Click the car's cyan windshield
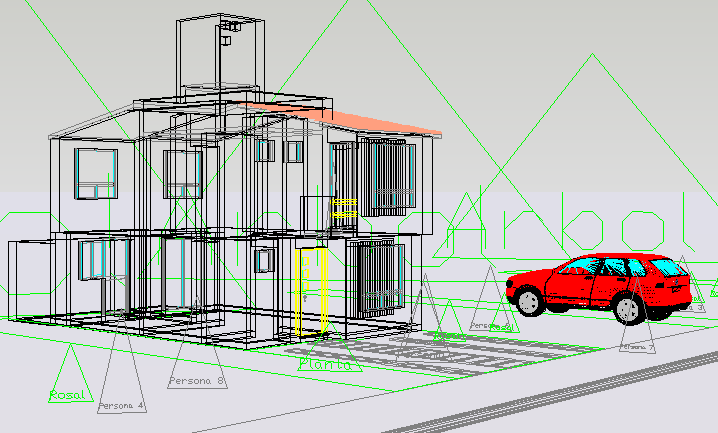718x433 pixels. [x=580, y=267]
